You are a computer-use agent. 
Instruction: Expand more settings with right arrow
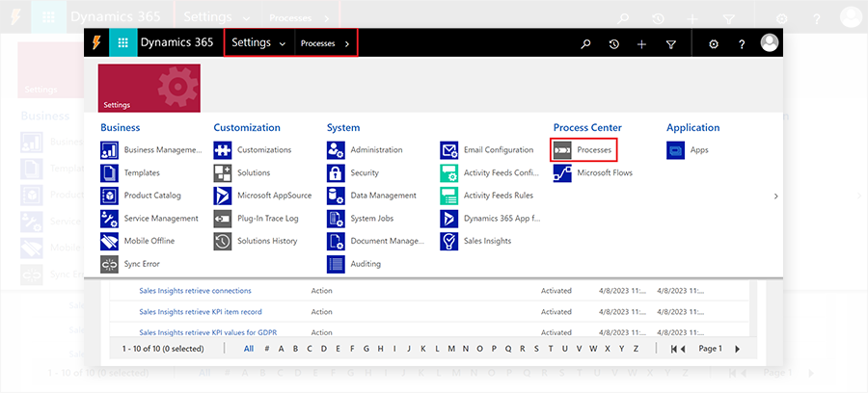(775, 196)
